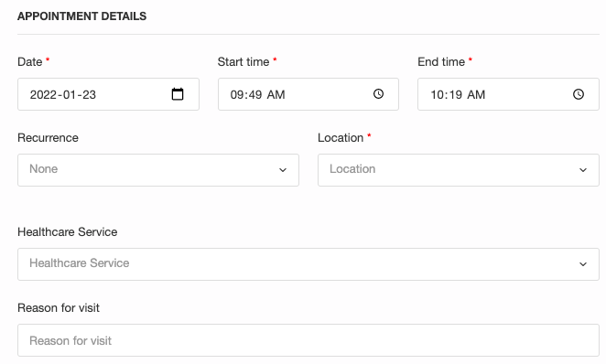The height and width of the screenshot is (364, 606).
Task: Select the hour 09 in Start time
Action: [237, 94]
